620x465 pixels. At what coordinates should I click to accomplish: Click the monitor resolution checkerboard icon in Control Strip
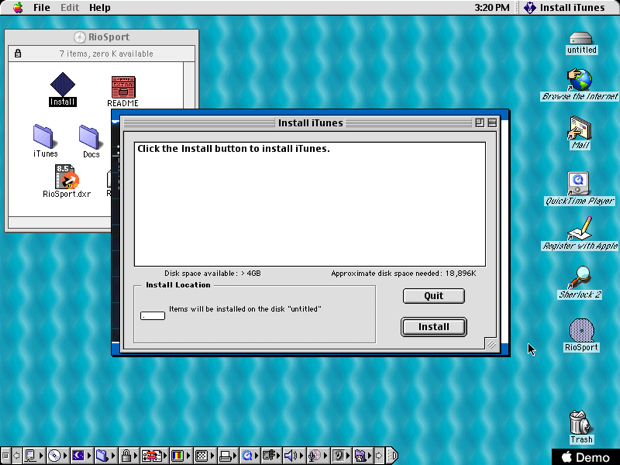click(x=201, y=456)
